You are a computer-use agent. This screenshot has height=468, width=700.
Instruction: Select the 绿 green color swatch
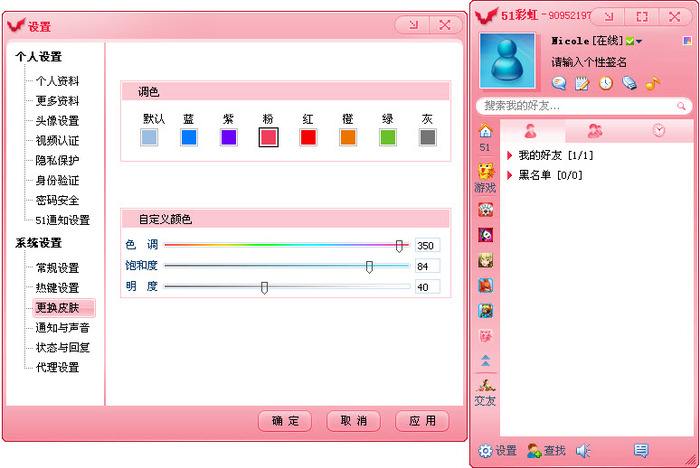click(x=388, y=137)
